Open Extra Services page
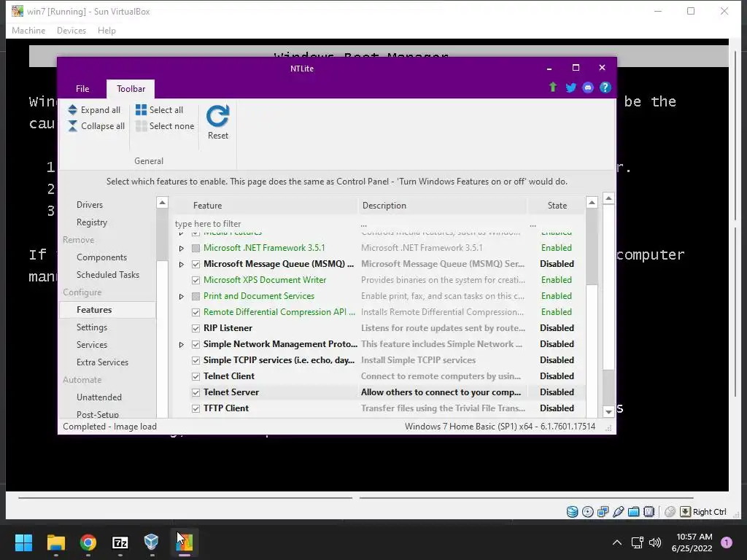This screenshot has height=560, width=747. 102,362
